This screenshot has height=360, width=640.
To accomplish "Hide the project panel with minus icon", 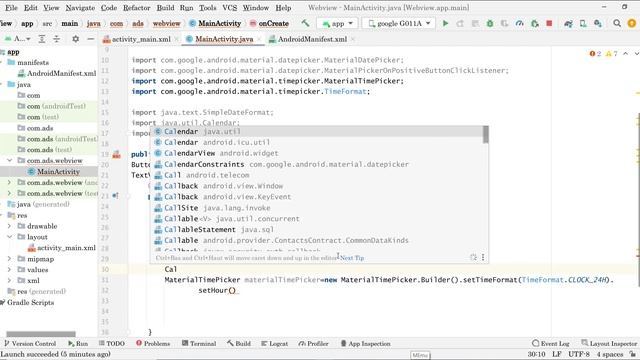I will tap(91, 39).
